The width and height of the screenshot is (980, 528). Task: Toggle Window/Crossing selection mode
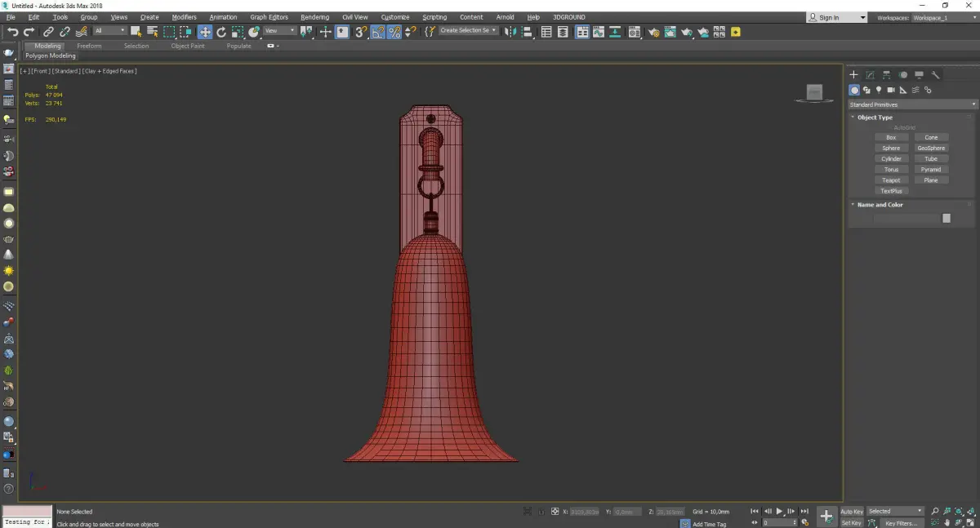pyautogui.click(x=186, y=32)
